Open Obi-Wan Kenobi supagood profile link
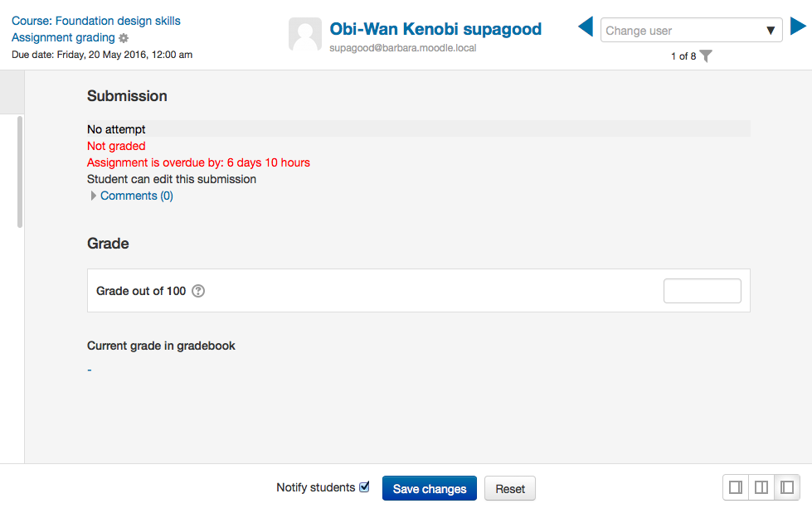 (x=435, y=29)
